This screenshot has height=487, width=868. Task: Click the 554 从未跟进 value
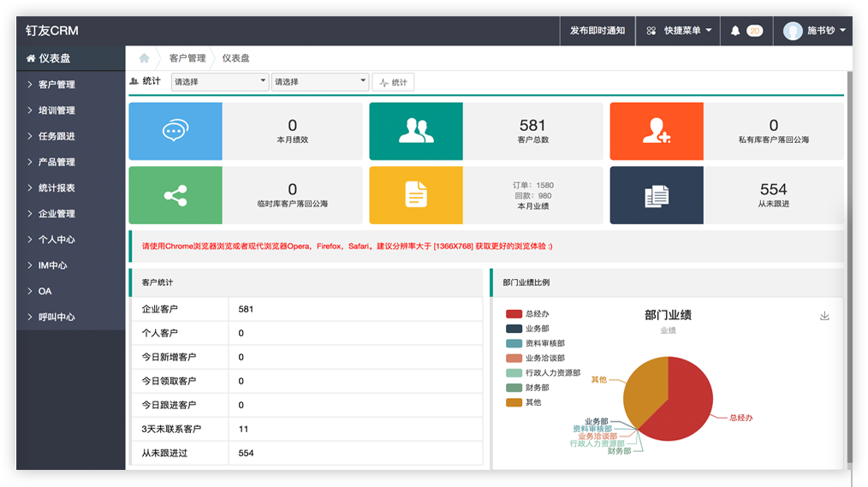(x=773, y=190)
